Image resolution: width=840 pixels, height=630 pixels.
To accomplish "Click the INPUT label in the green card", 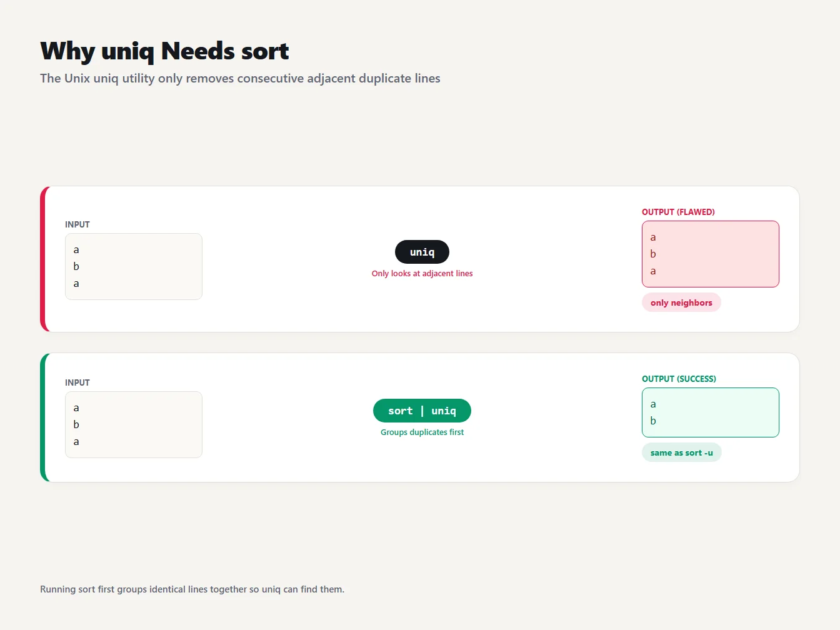I will (77, 382).
